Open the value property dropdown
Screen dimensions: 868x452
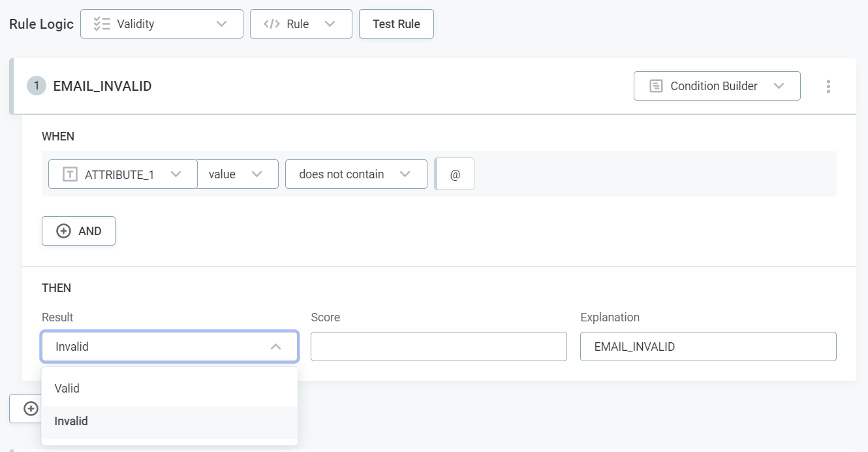tap(238, 174)
